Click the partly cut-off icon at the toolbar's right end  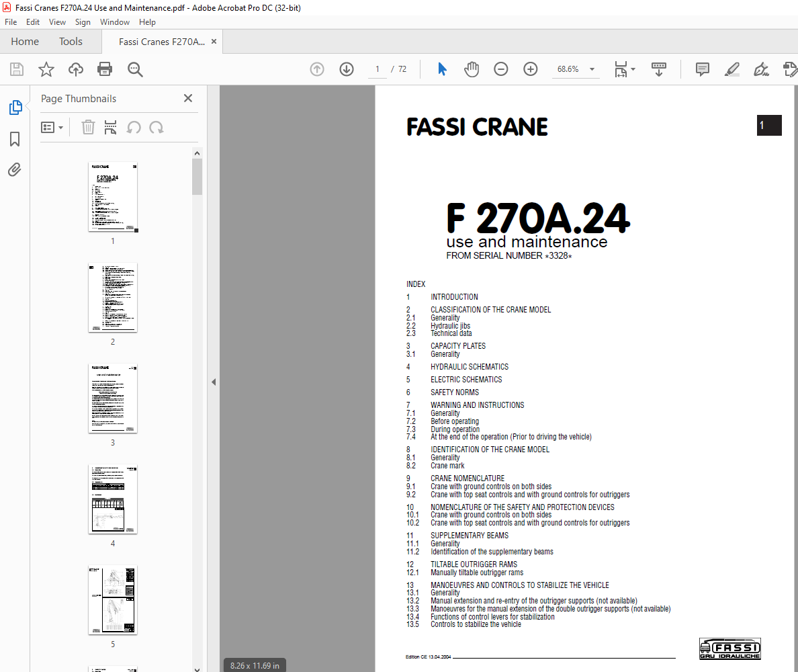pos(791,69)
